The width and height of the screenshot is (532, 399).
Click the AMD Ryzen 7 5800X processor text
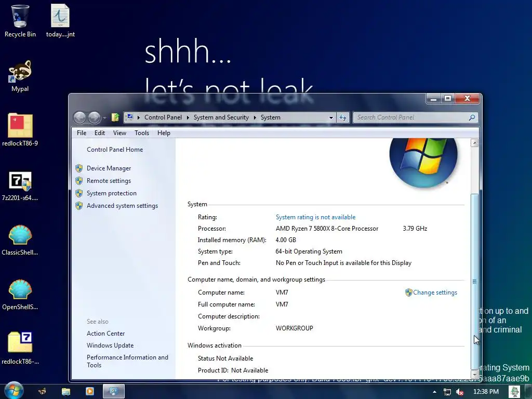tap(327, 229)
